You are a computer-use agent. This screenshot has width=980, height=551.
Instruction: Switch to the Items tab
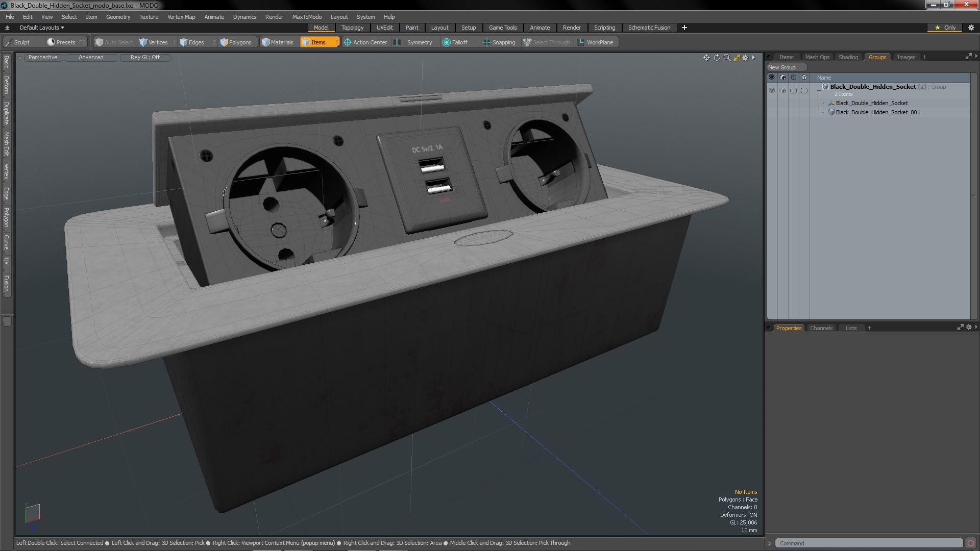click(786, 57)
